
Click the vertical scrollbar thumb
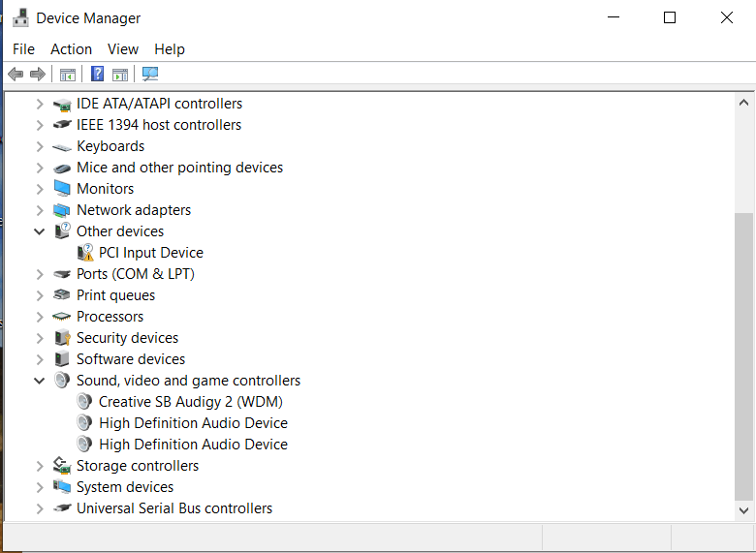coord(743,356)
